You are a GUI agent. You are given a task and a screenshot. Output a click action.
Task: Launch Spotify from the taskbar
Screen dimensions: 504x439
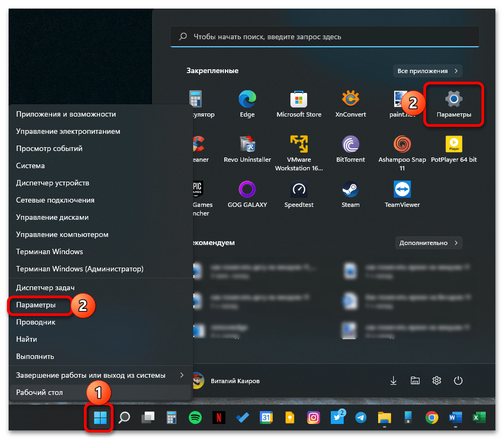click(x=195, y=418)
